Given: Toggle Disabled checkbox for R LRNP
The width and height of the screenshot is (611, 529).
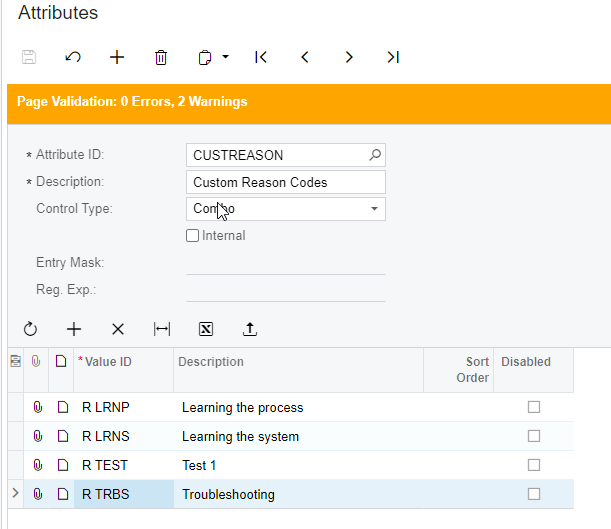Looking at the screenshot, I should coord(534,407).
